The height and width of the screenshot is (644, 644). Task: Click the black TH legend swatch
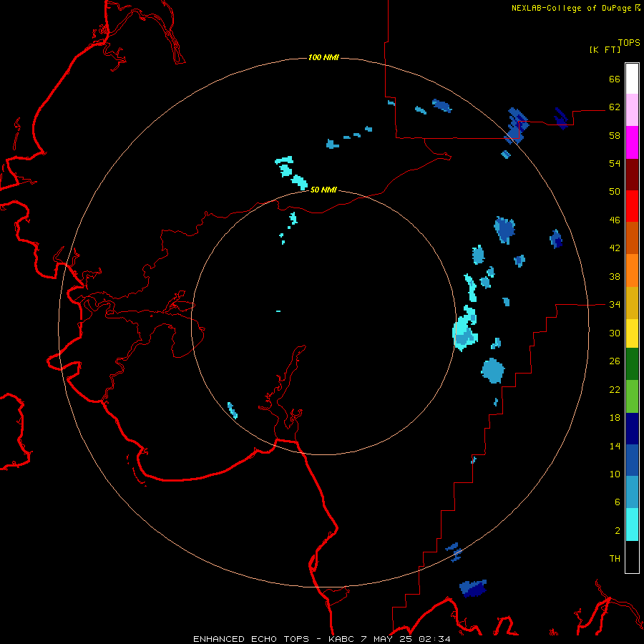click(x=632, y=557)
